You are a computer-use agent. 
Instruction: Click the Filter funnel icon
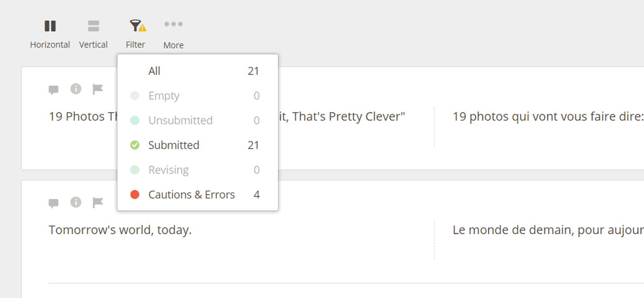[x=136, y=26]
